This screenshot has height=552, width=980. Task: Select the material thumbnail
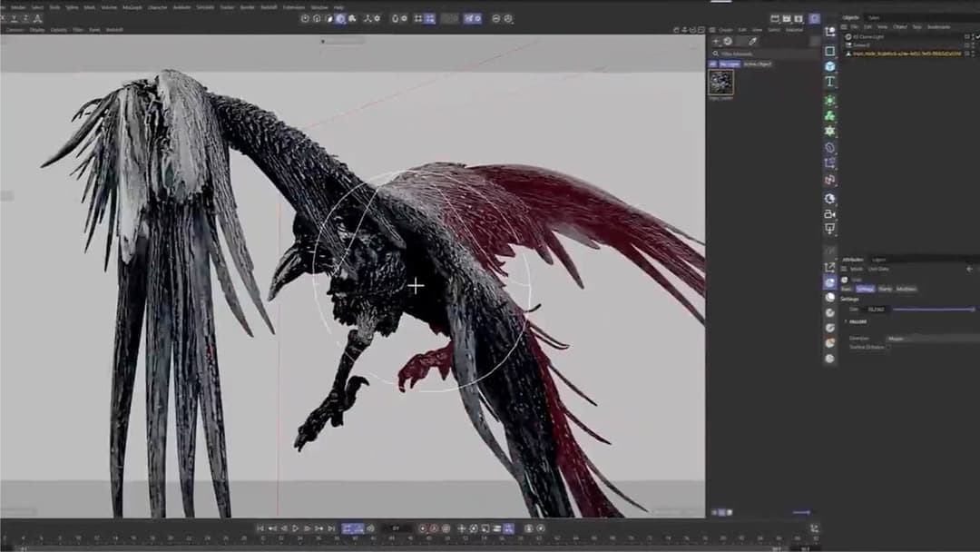coord(720,83)
